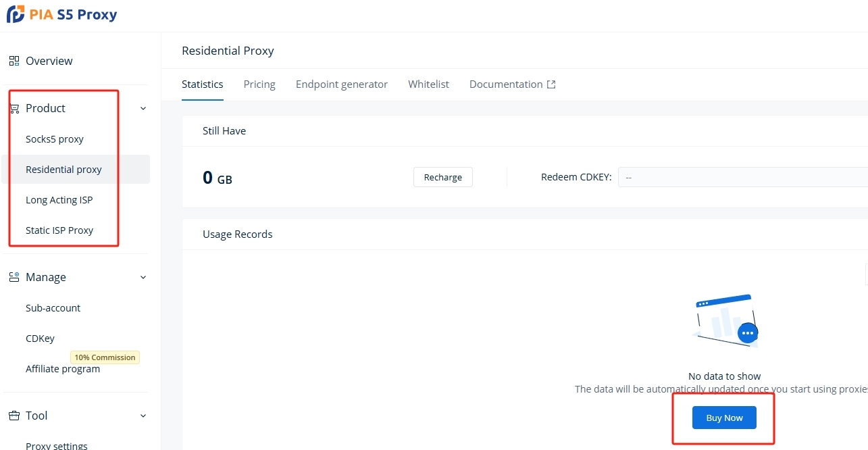Click the Tool briefcase icon
Viewport: 868px width, 450px height.
coord(14,416)
